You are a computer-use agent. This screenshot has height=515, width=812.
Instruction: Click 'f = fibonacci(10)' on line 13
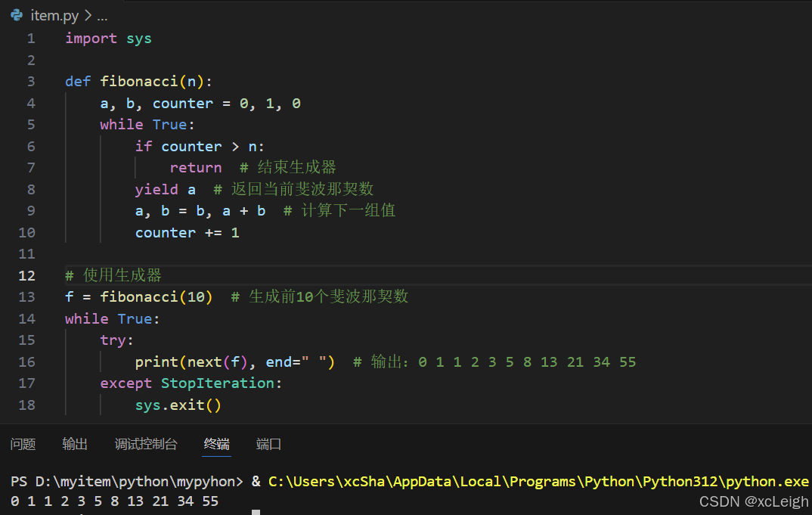click(139, 297)
